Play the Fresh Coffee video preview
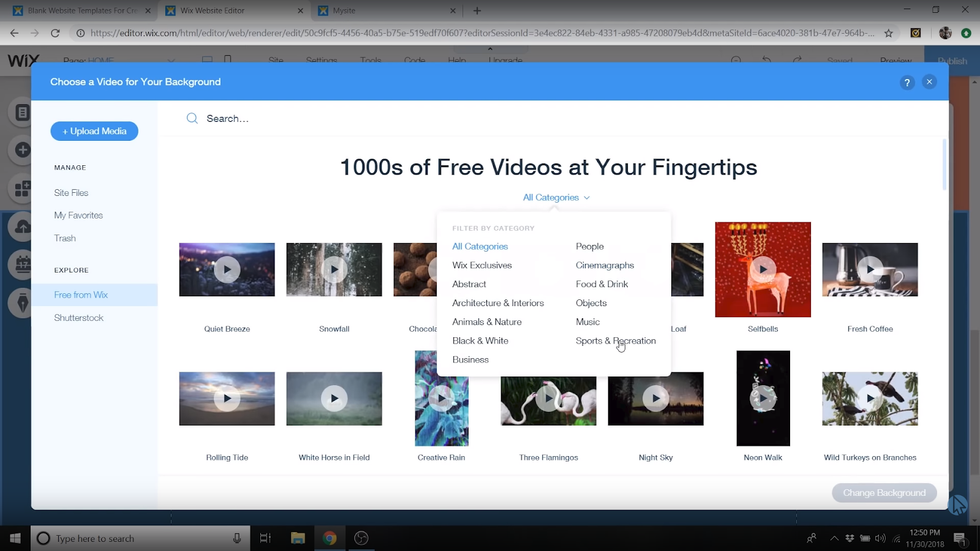Image resolution: width=980 pixels, height=551 pixels. (x=870, y=269)
